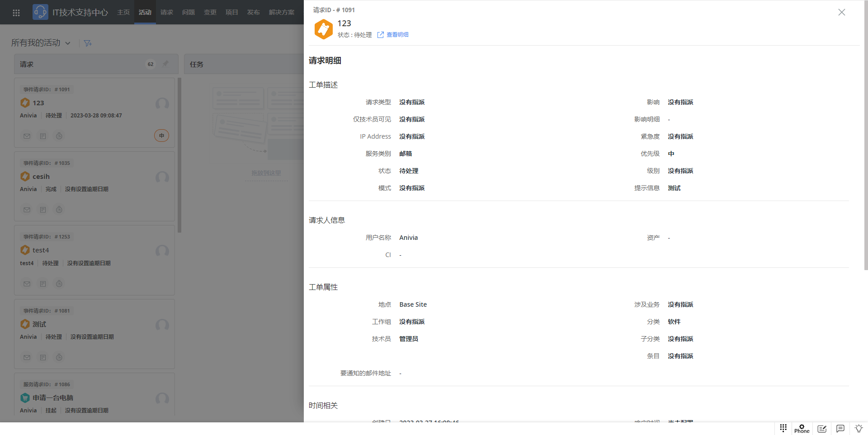Click notes icon on cesih card
Image resolution: width=868 pixels, height=435 pixels.
pyautogui.click(x=43, y=210)
